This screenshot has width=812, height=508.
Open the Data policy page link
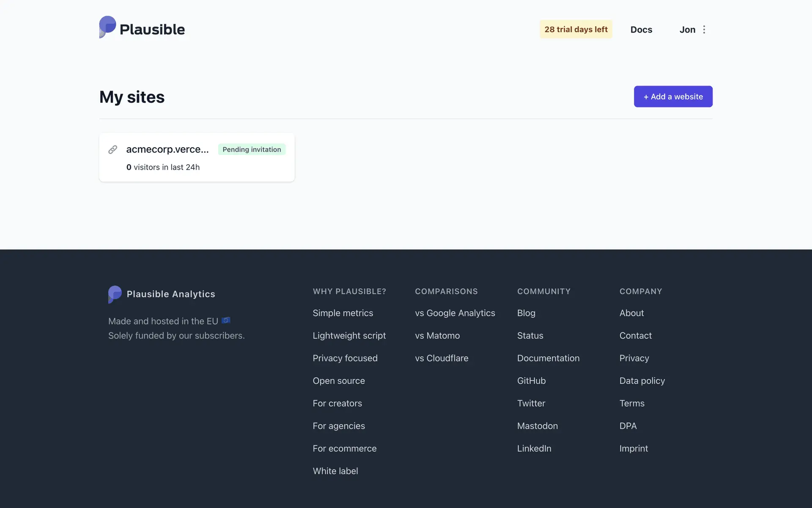click(x=642, y=381)
